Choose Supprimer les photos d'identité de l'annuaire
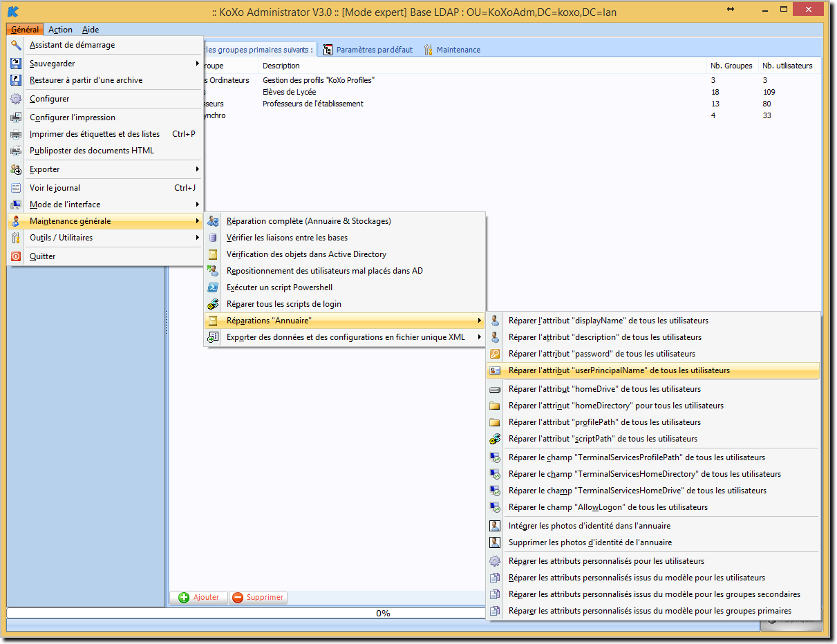 click(653, 542)
